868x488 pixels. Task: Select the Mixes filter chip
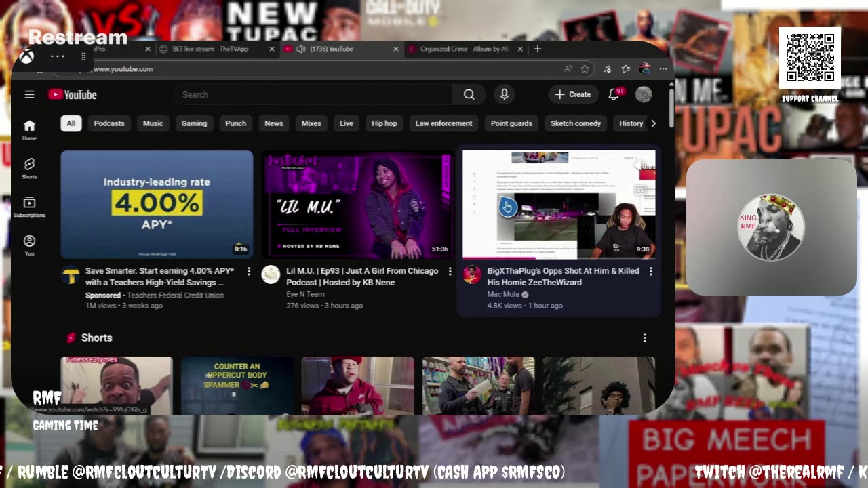click(311, 123)
